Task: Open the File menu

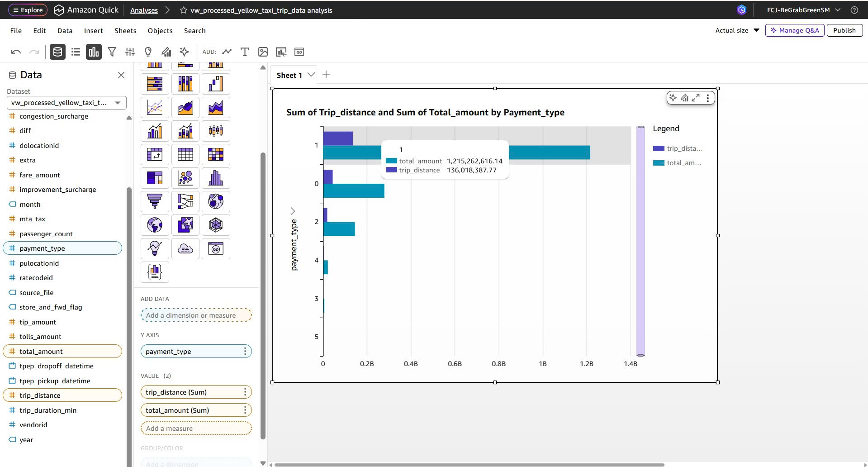Action: 16,31
